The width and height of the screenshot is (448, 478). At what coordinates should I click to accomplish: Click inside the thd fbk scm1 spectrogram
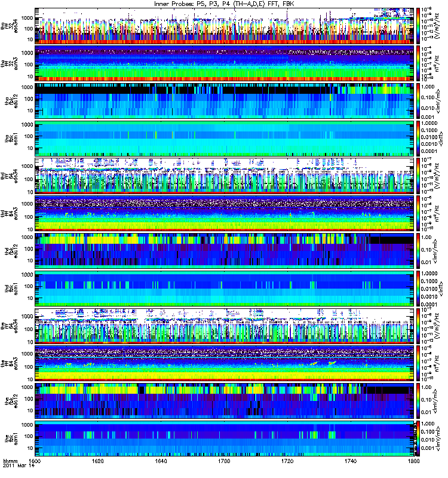tap(224, 289)
